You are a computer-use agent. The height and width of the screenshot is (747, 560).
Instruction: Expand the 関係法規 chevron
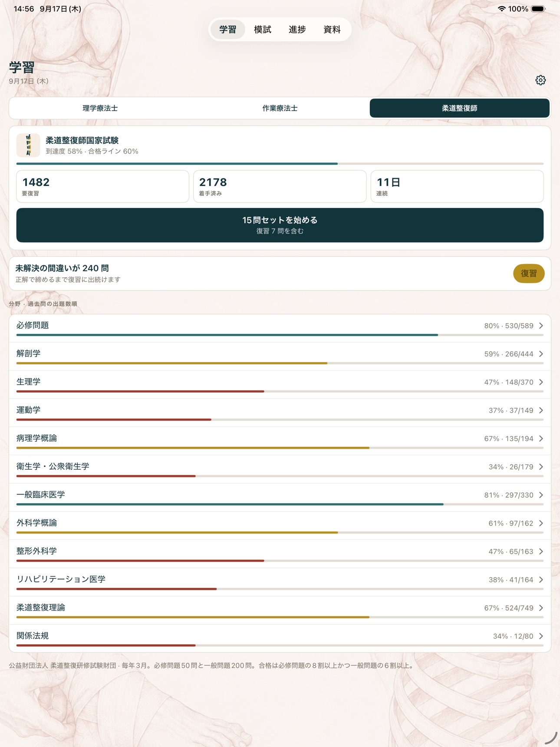[541, 636]
